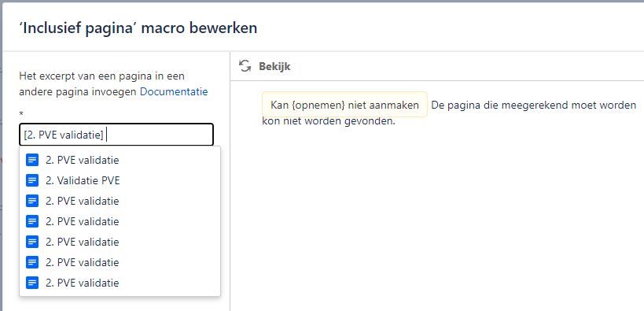Screen dimensions: 644x311
Task: Choose the bottommost '2. PVE validatie' suggestion
Action: 120,283
